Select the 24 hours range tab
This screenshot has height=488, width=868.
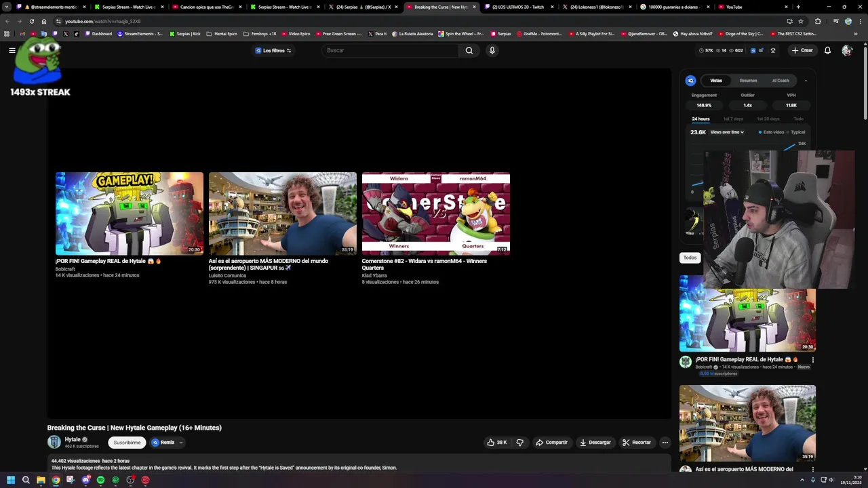pyautogui.click(x=701, y=119)
